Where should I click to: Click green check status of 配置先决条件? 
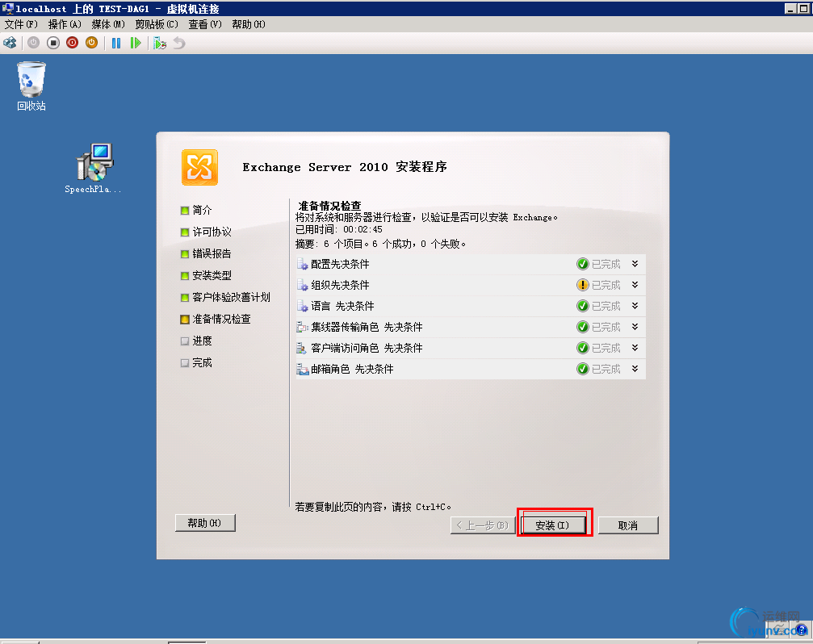coord(583,264)
